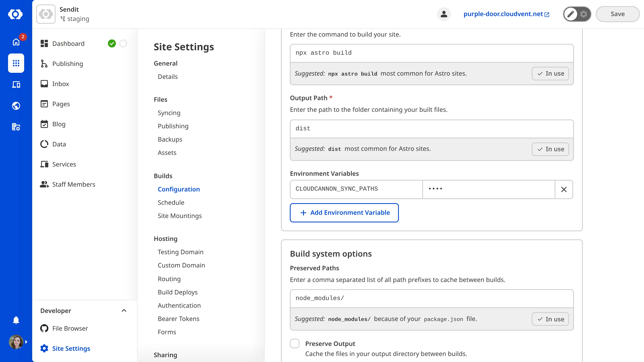Open the Testing Domain settings page

pos(181,252)
